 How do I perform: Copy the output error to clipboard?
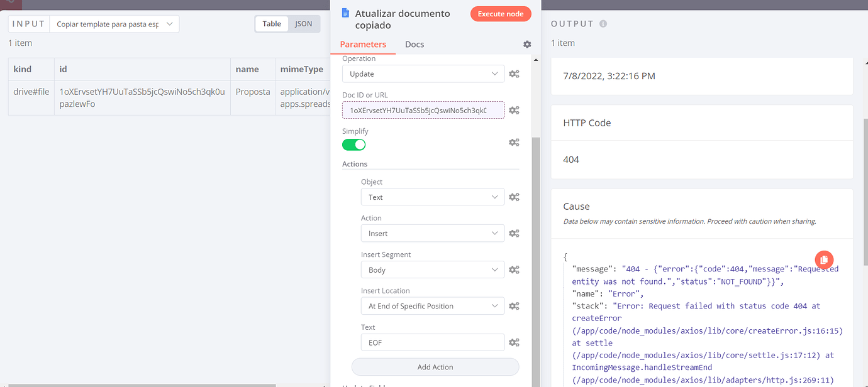[x=824, y=259]
